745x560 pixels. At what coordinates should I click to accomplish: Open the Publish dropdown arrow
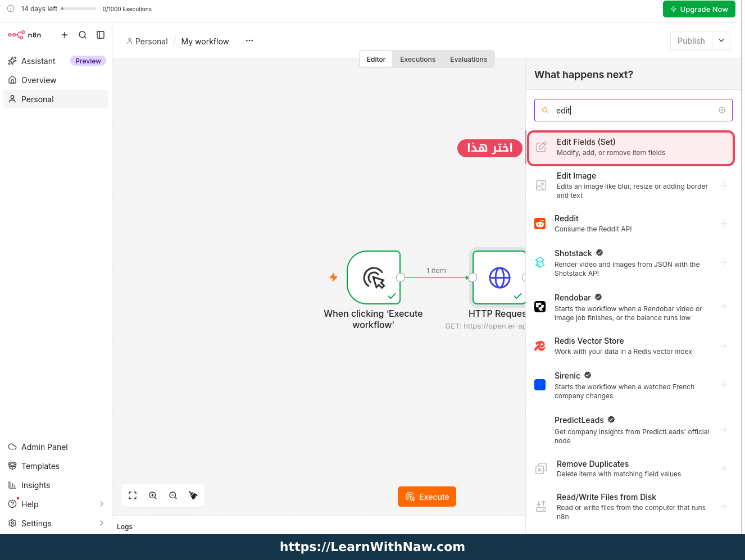[x=721, y=40]
